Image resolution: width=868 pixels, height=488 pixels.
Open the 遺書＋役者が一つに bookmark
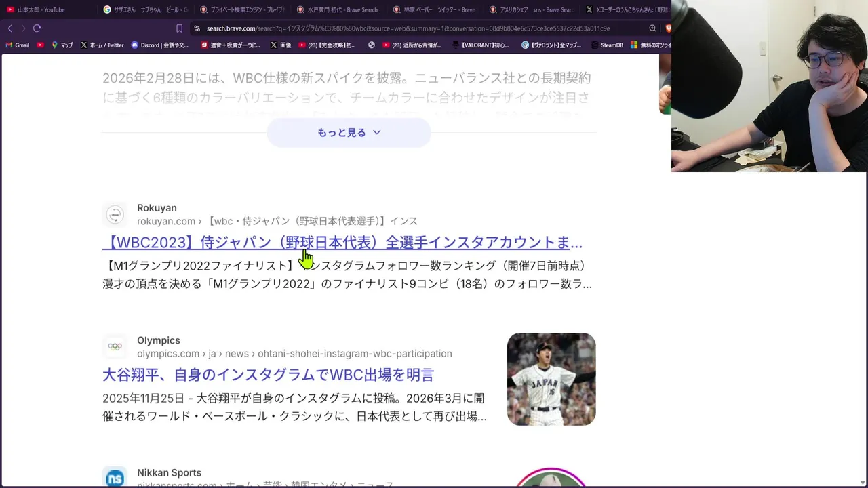[231, 45]
